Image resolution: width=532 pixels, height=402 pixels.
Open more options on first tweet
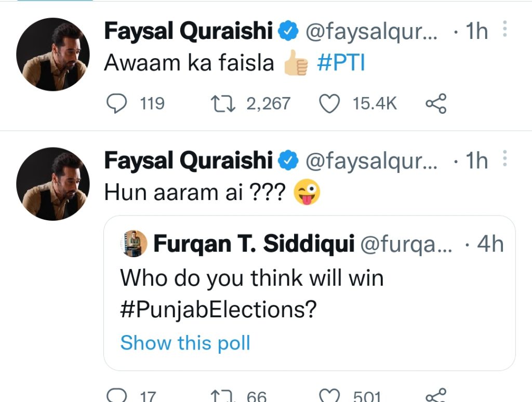point(504,31)
